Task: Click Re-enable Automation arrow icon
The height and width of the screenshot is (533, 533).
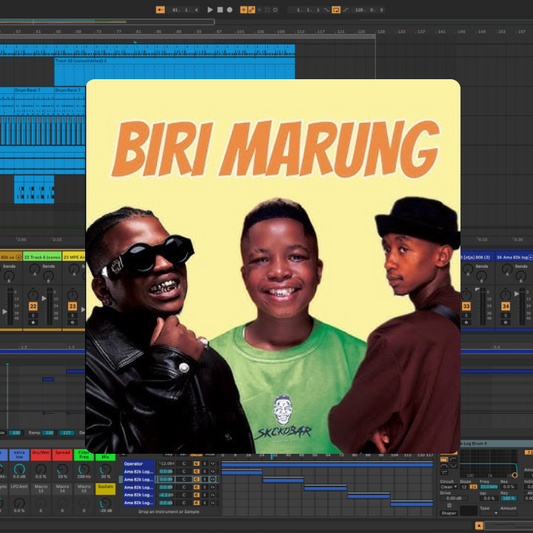Action: coord(260,10)
